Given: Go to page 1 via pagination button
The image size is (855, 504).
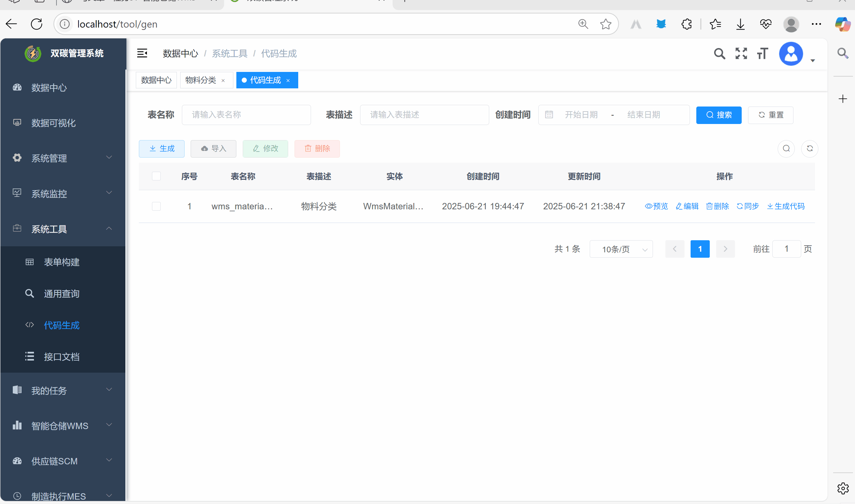Looking at the screenshot, I should click(x=700, y=249).
